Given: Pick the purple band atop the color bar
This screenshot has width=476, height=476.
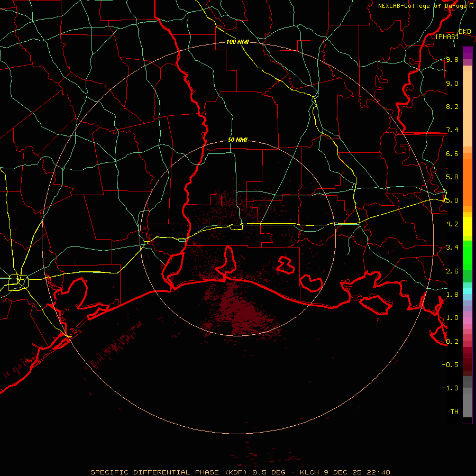Looking at the screenshot, I should point(467,53).
